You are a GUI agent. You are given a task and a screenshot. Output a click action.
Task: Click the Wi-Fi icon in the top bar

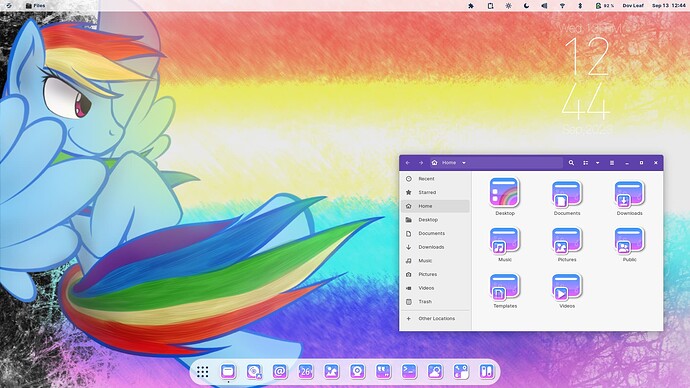562,6
